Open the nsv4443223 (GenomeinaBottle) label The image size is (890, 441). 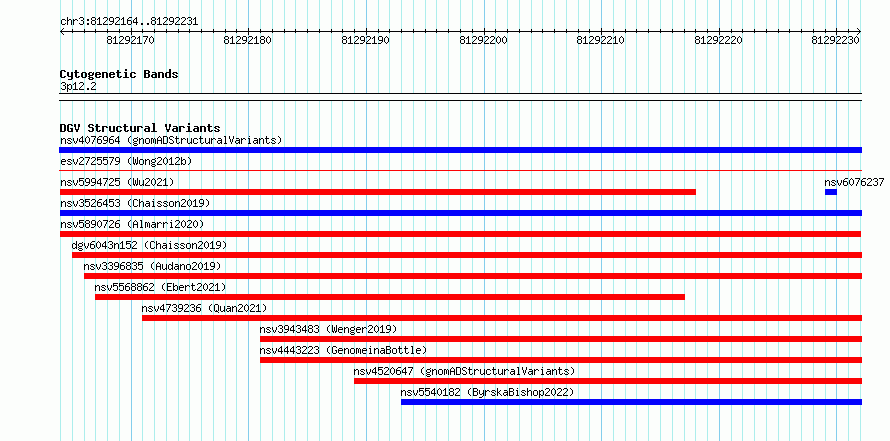[343, 350]
